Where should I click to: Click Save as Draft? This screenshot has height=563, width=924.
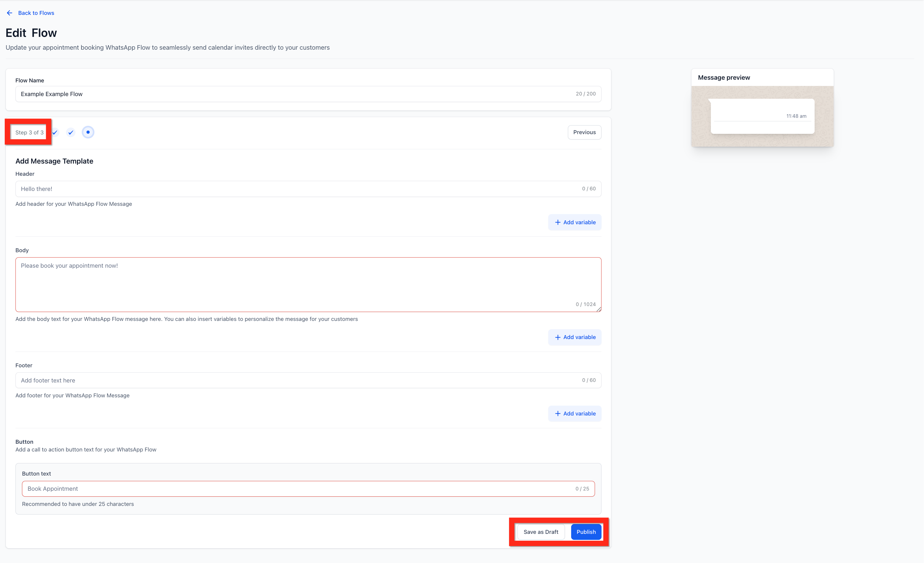[x=540, y=531]
